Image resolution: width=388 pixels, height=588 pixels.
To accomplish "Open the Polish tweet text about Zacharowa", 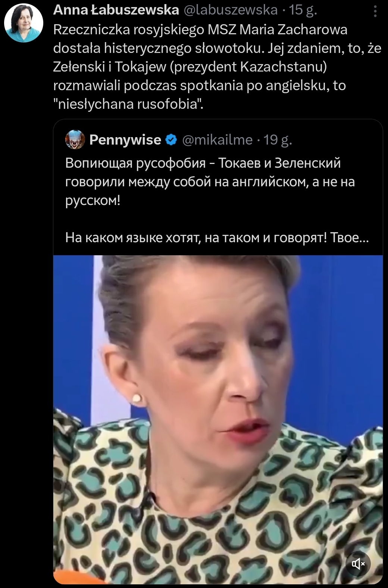I will [217, 66].
